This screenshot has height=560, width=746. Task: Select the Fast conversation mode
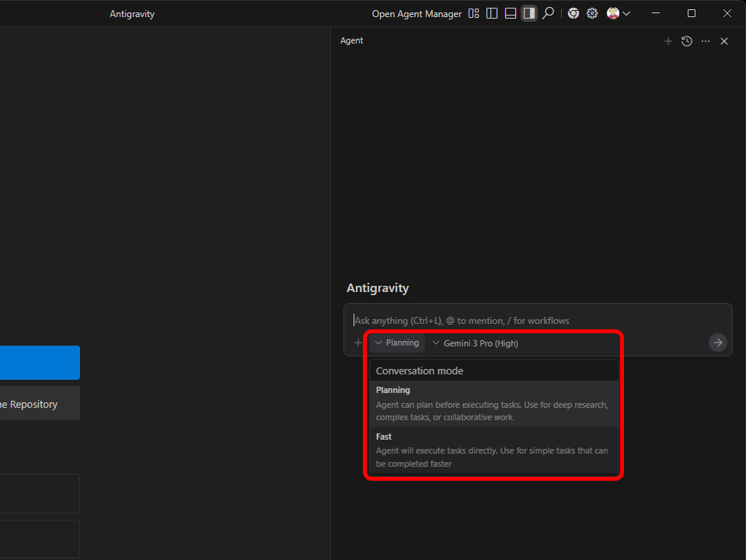[x=494, y=450]
